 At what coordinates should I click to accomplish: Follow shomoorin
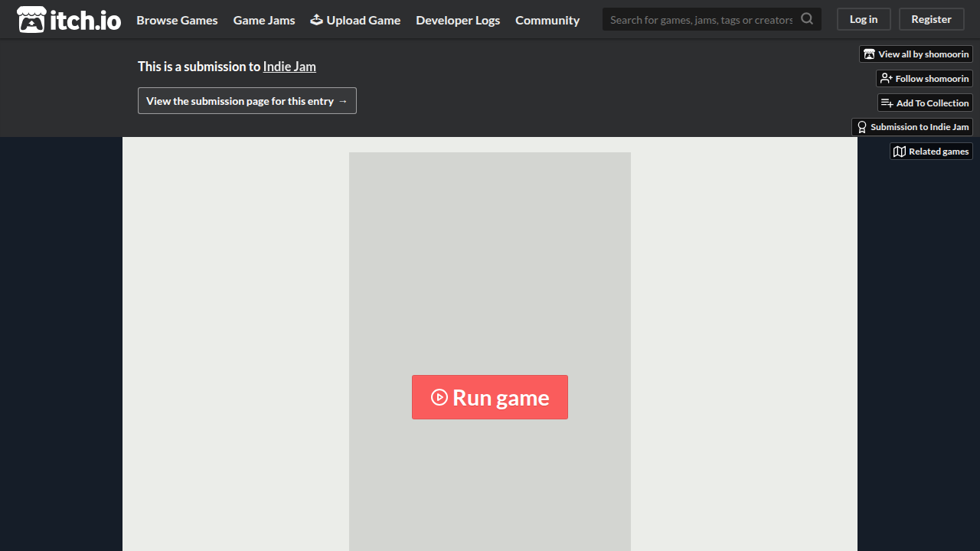(x=924, y=79)
